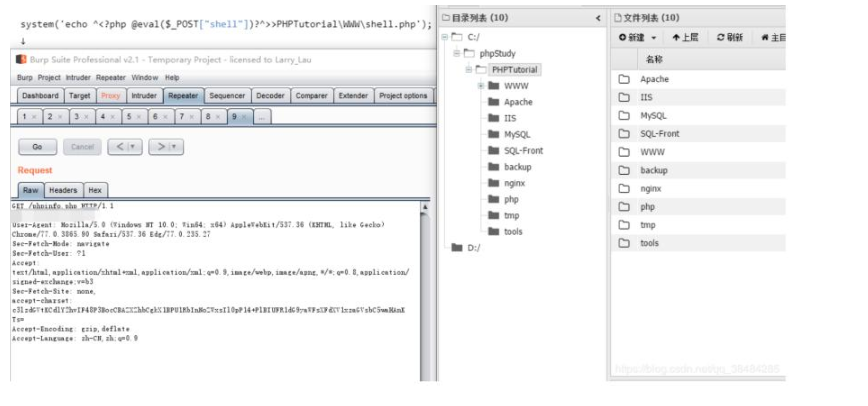Open the Help menu
Viewport: 868px width, 406px height.
pyautogui.click(x=172, y=78)
